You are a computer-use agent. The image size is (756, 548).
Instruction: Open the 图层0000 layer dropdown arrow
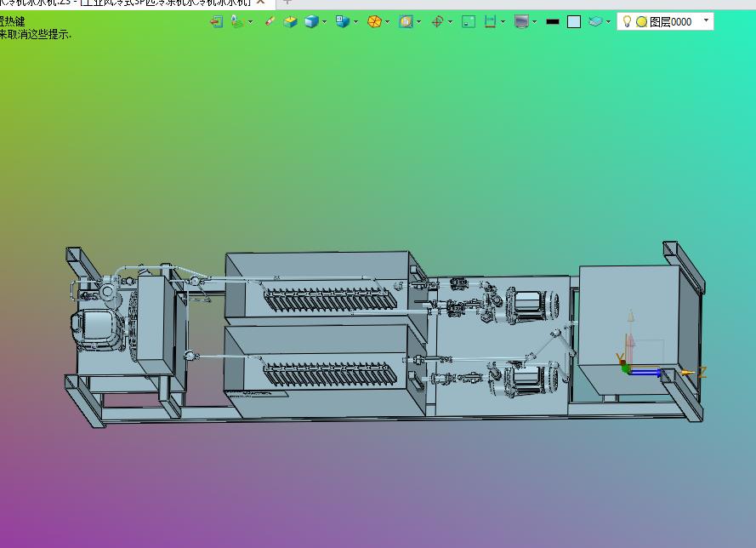pyautogui.click(x=707, y=20)
